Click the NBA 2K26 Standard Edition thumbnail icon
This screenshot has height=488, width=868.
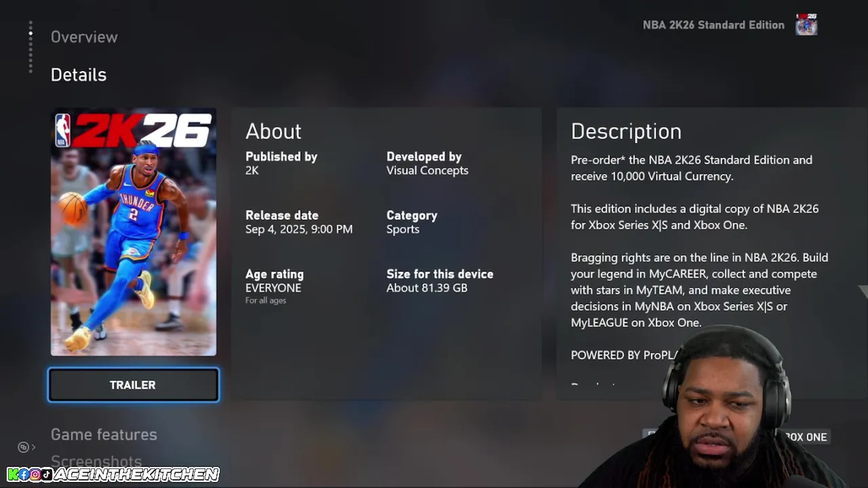coord(806,24)
